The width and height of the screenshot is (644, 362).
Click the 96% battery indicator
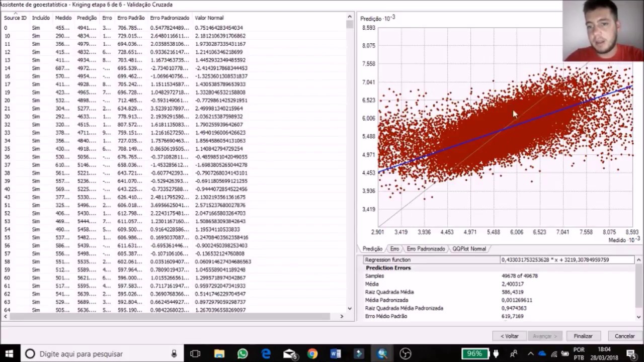[x=474, y=353]
